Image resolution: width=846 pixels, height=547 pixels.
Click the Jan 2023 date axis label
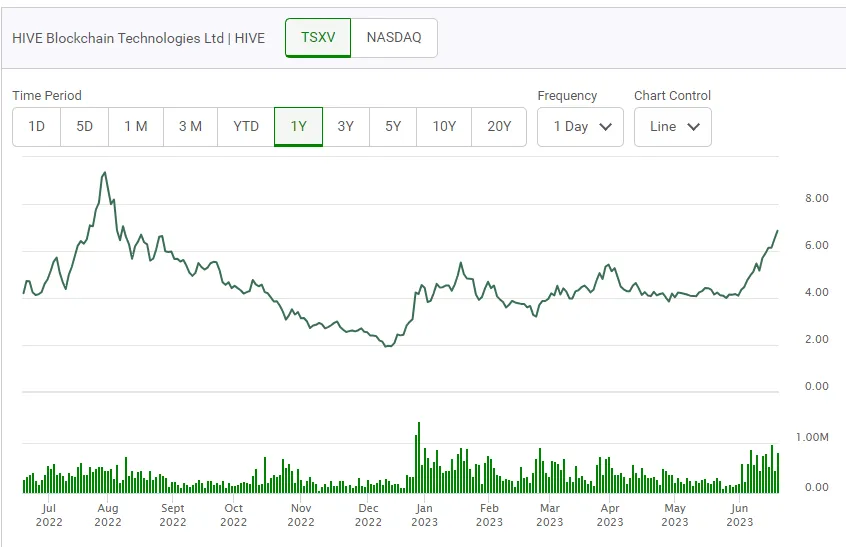tap(425, 515)
